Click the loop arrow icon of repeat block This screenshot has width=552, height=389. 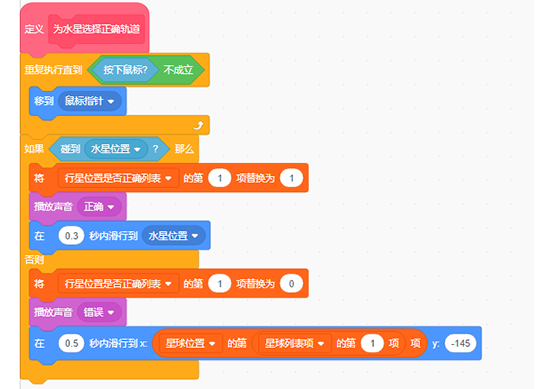tap(199, 125)
